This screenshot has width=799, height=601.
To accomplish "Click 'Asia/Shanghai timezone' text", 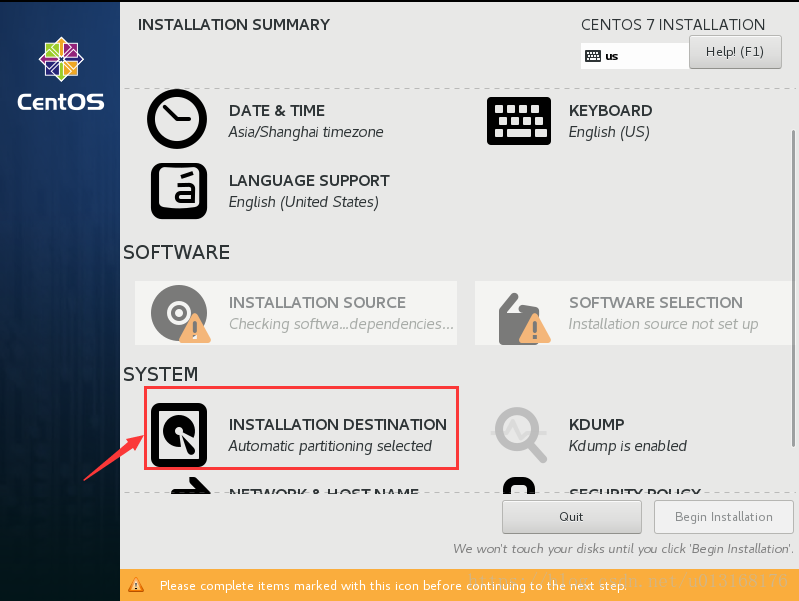I will [x=306, y=132].
